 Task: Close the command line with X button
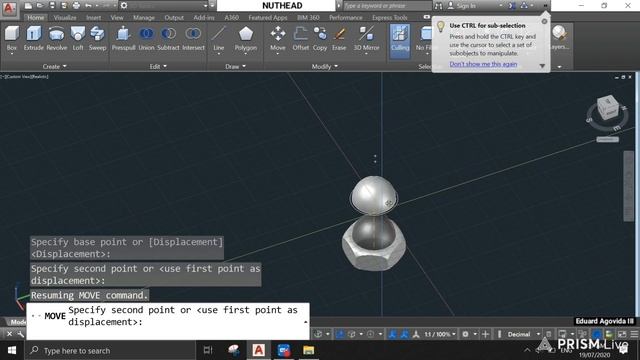coord(9,334)
